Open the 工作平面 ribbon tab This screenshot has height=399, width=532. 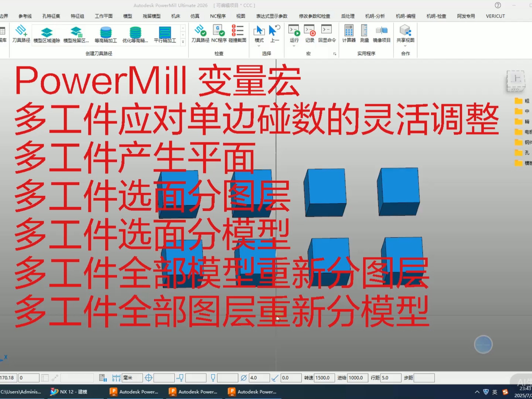104,16
